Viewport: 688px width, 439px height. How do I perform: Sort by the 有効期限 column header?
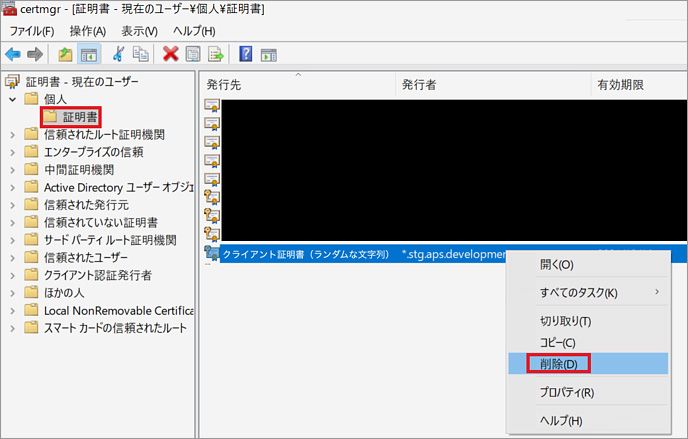pyautogui.click(x=640, y=85)
